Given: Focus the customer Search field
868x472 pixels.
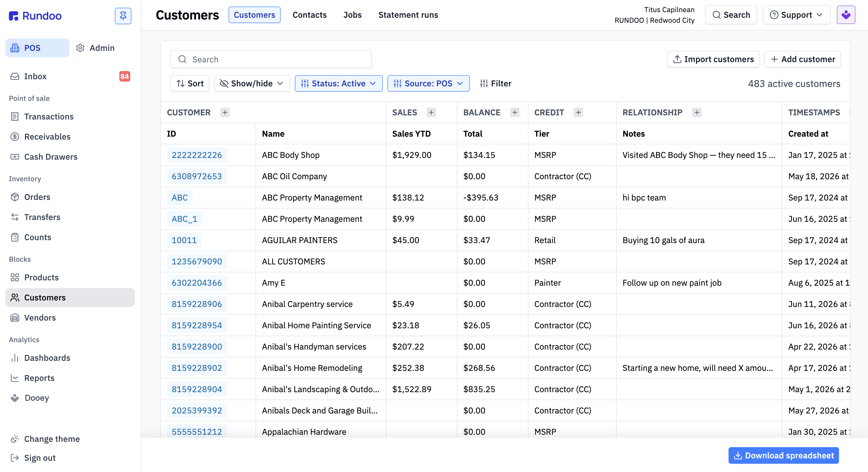Looking at the screenshot, I should 271,59.
